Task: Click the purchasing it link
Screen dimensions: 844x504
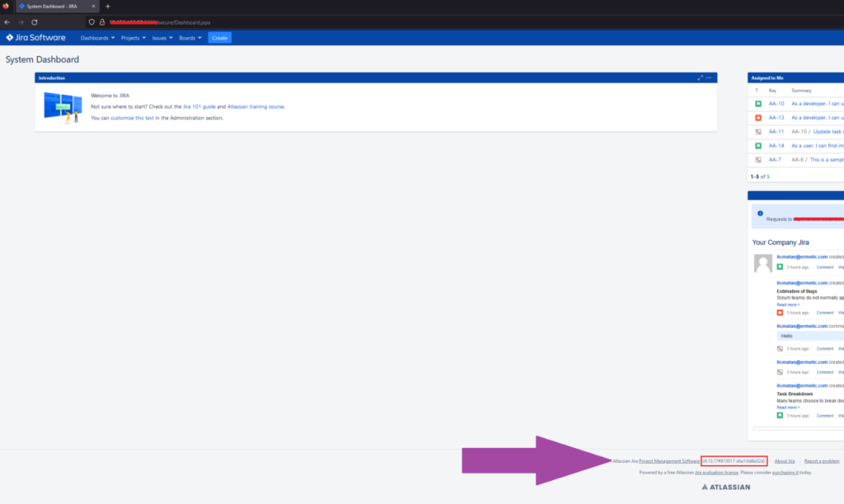Action: tap(785, 472)
